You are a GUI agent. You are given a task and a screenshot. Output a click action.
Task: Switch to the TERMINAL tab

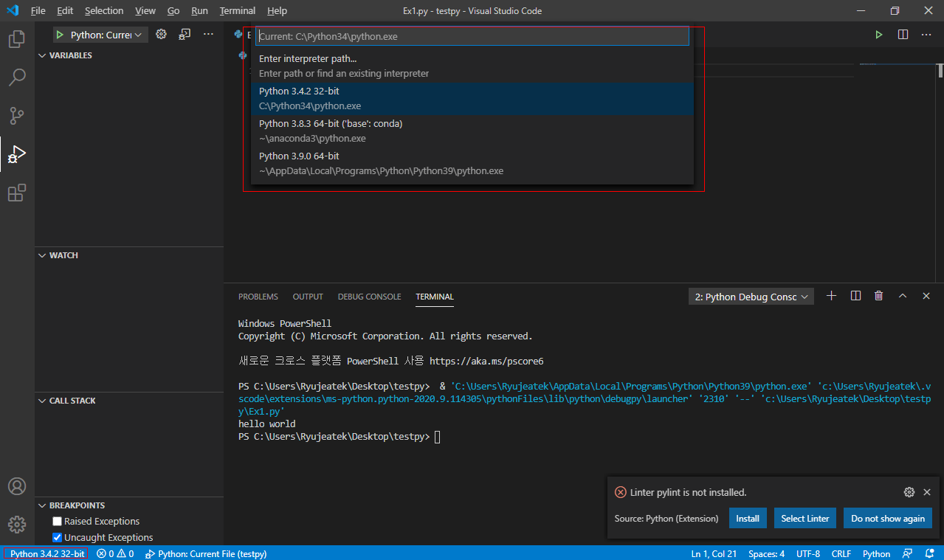(435, 297)
